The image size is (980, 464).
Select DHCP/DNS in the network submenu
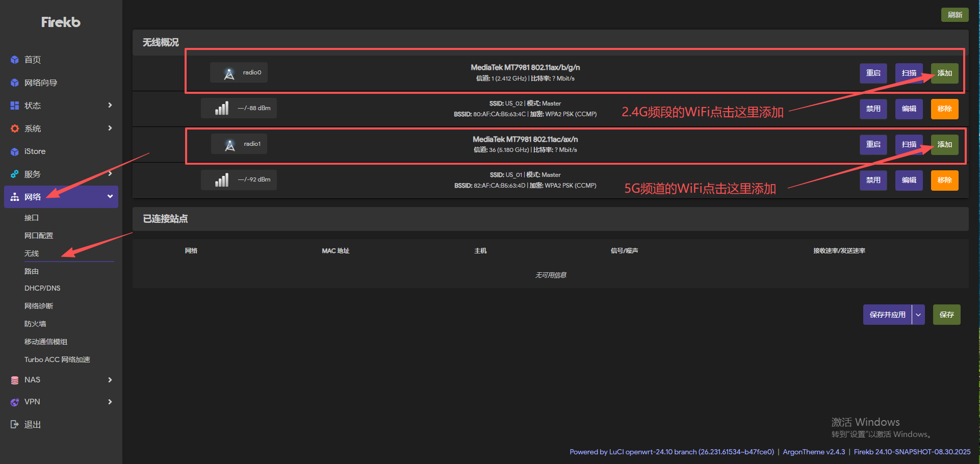click(42, 288)
